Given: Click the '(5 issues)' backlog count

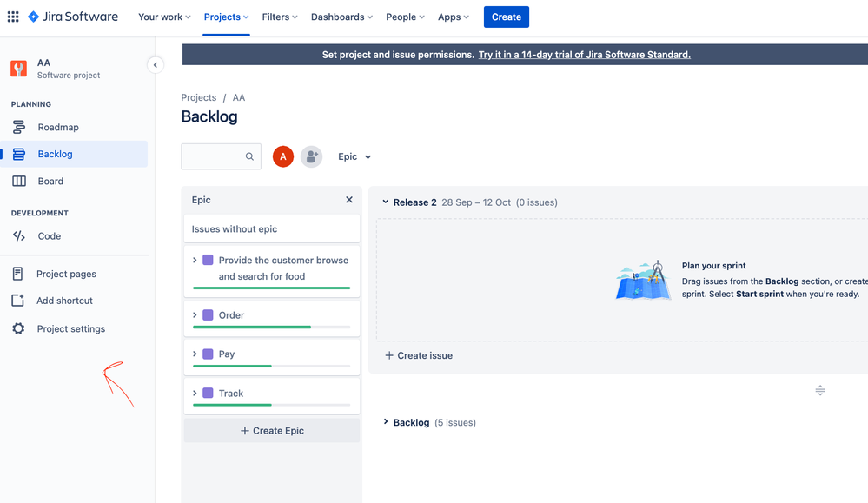Looking at the screenshot, I should pyautogui.click(x=455, y=422).
